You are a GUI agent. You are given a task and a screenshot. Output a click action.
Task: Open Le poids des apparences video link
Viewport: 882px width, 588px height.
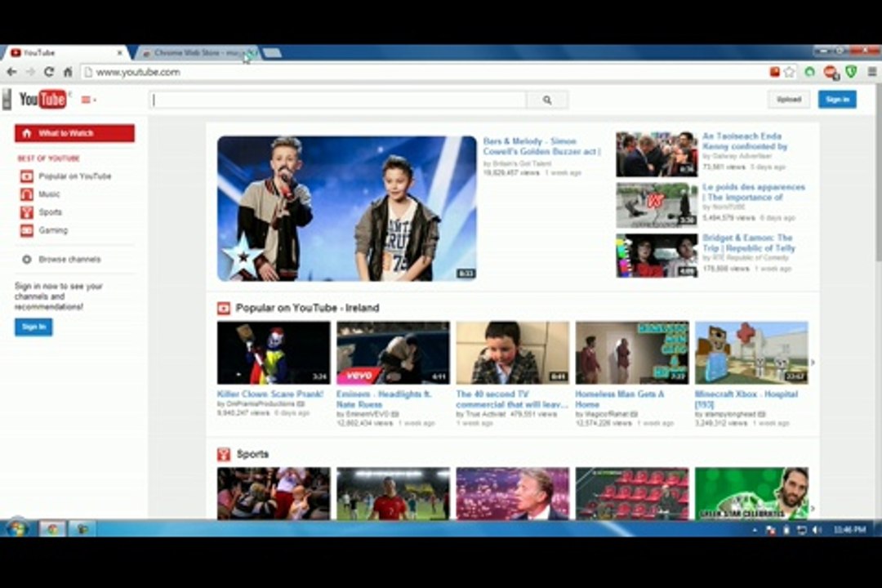pyautogui.click(x=754, y=192)
